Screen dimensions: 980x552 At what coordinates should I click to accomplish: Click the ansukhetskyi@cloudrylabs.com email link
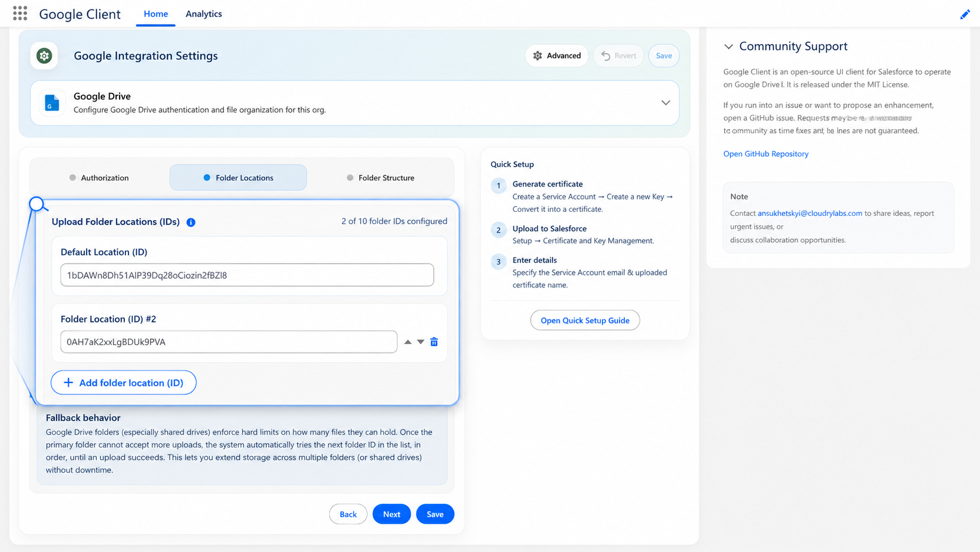(810, 214)
